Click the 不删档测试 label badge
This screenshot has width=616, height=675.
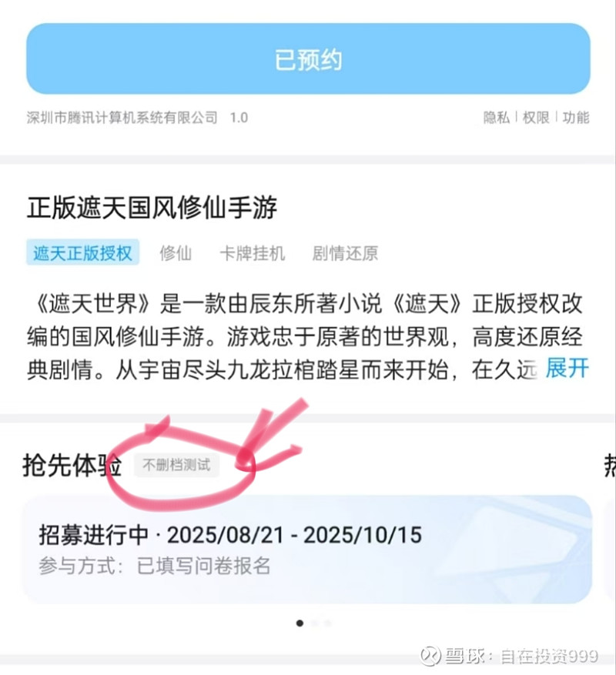[176, 465]
